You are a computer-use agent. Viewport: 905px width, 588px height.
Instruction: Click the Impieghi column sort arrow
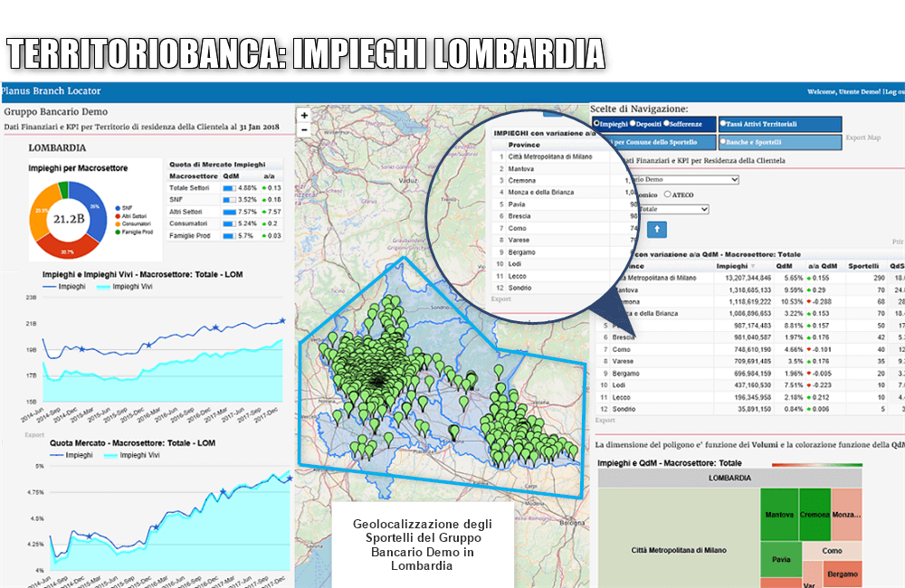point(755,267)
